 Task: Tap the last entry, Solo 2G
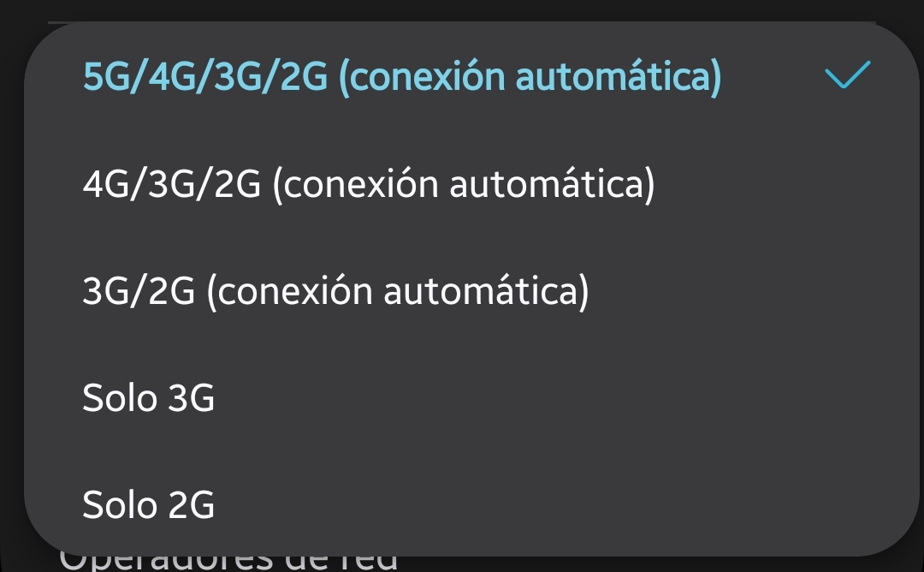pos(148,505)
